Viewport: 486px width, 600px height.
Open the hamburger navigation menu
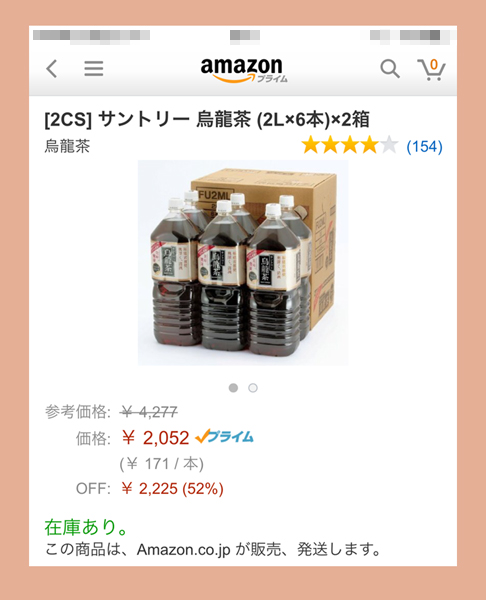[94, 69]
